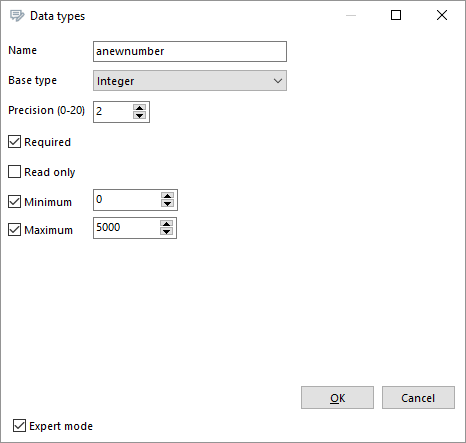Confirm with the OK button
The width and height of the screenshot is (466, 443).
337,398
